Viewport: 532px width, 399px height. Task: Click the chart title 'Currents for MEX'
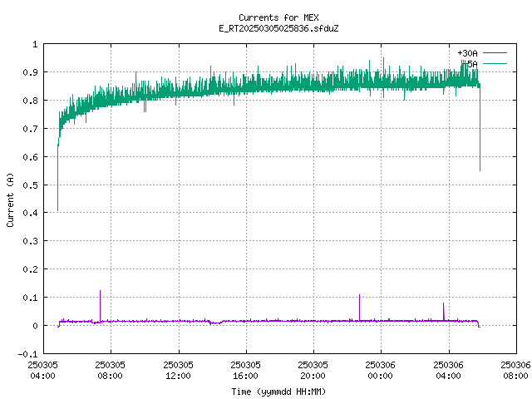[x=278, y=17]
